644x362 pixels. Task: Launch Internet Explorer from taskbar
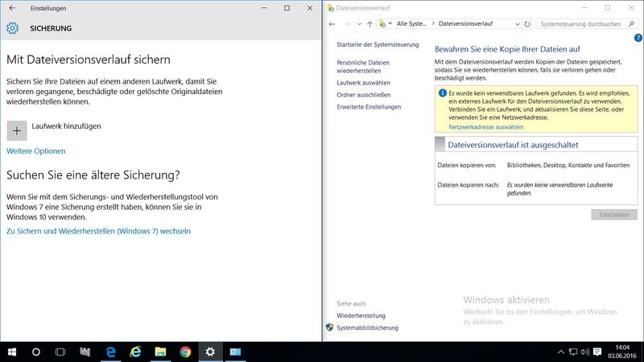pos(135,352)
